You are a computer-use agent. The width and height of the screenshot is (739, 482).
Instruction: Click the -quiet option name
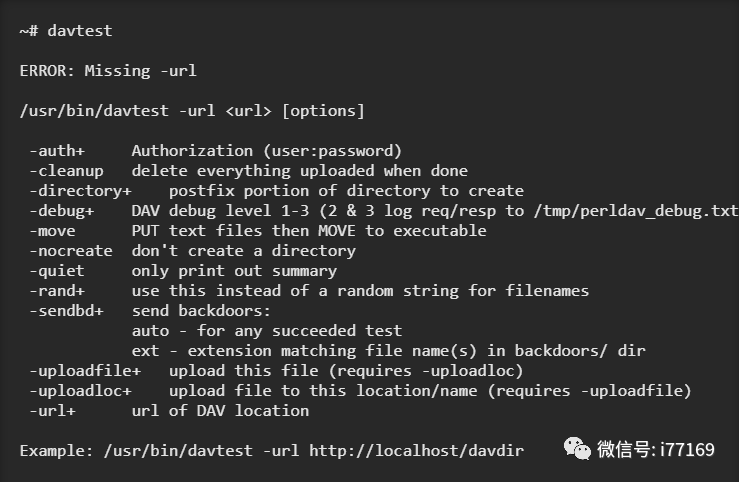(x=57, y=271)
